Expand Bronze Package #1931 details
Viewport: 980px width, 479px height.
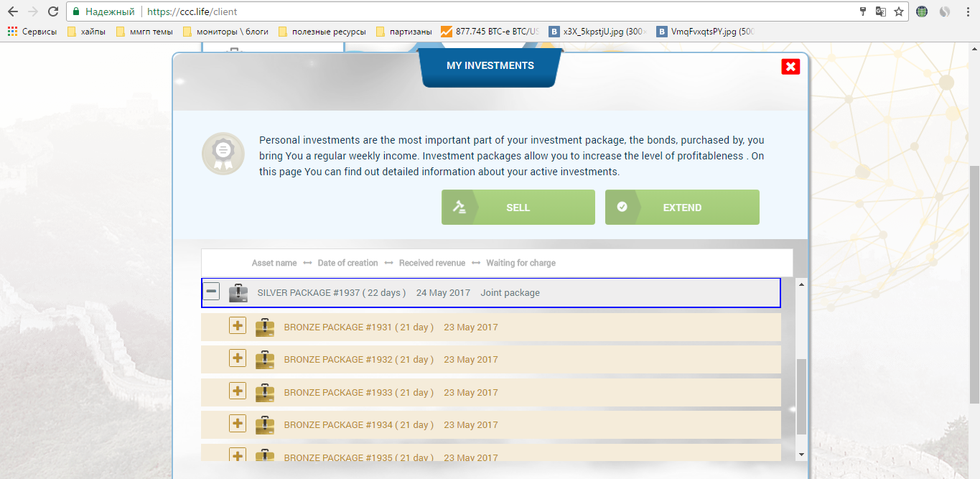(x=238, y=326)
